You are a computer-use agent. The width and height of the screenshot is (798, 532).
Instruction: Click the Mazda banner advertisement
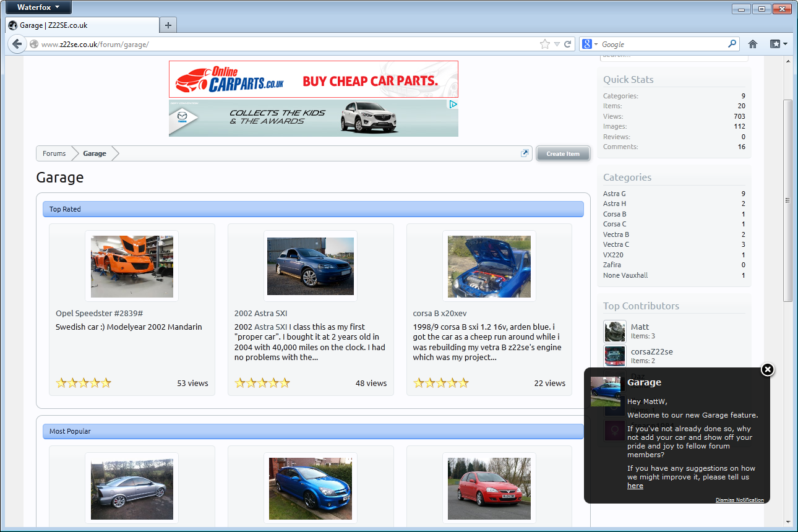(314, 118)
